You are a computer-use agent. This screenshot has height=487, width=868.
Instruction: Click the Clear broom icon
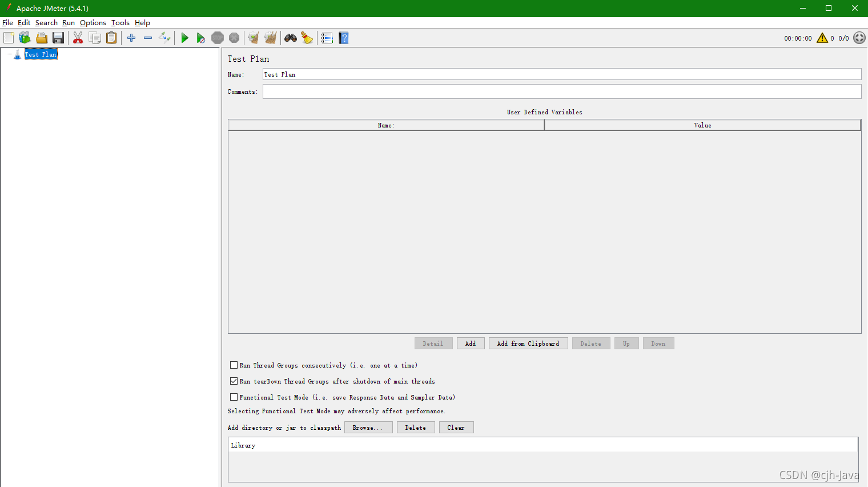pos(254,38)
